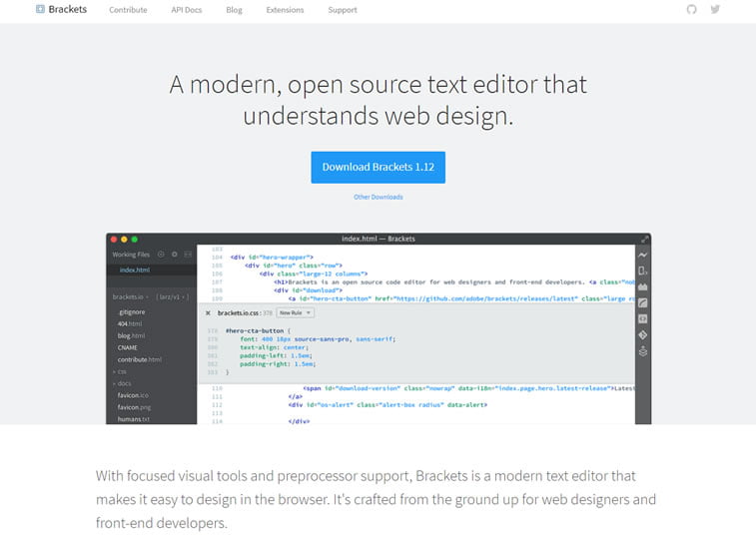756x545 pixels.
Task: Open the Support nav item
Action: pos(343,10)
